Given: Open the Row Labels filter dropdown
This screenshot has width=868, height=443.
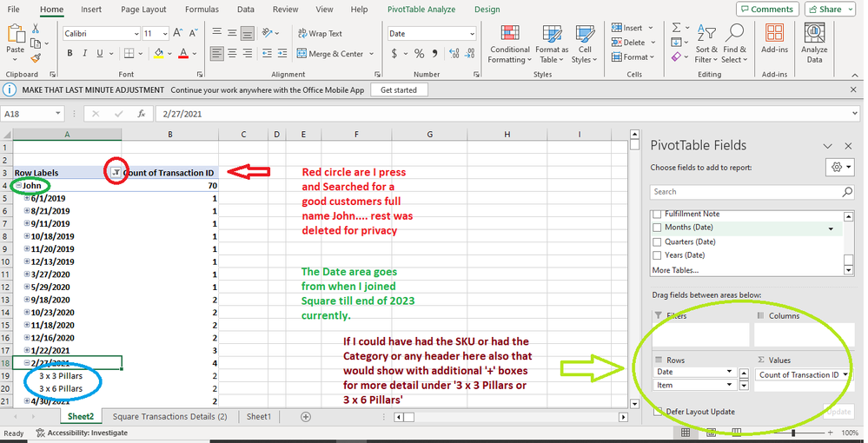Looking at the screenshot, I should point(116,173).
